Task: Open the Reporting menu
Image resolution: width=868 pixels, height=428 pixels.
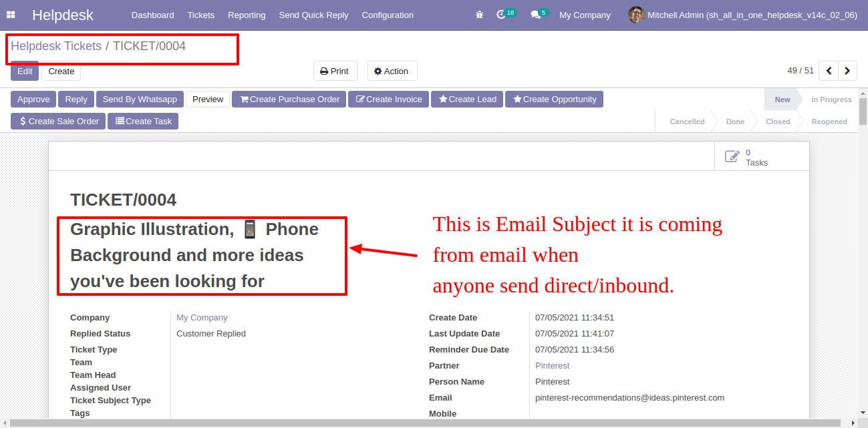Action: point(247,15)
